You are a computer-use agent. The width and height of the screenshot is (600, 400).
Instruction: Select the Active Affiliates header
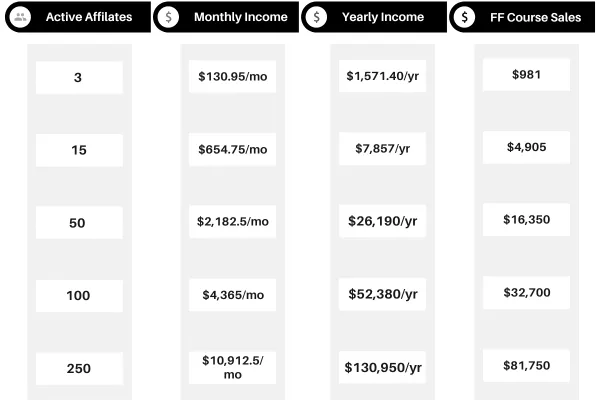pyautogui.click(x=88, y=17)
